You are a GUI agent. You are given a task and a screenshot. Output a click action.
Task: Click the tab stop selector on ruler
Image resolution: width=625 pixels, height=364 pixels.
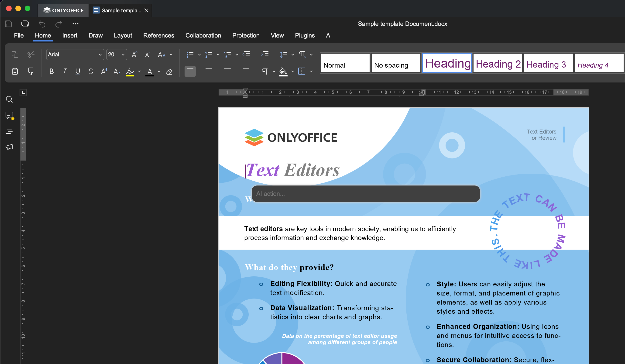tap(23, 93)
